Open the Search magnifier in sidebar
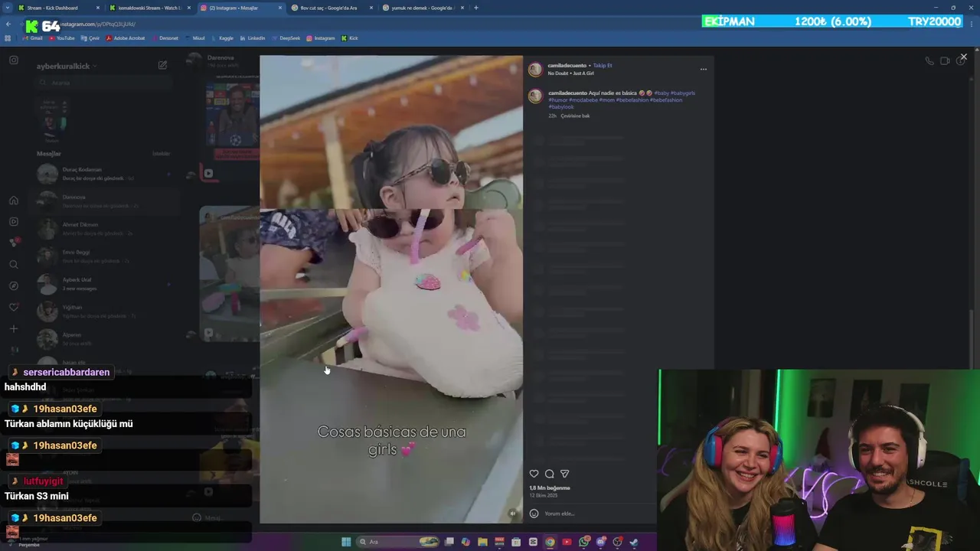This screenshot has width=980, height=551. pyautogui.click(x=14, y=264)
